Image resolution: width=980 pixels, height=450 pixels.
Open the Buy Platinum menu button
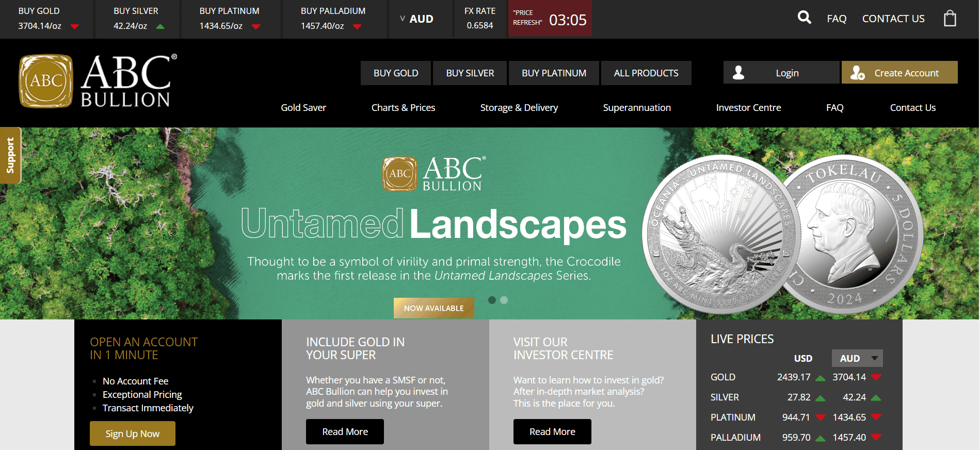554,73
